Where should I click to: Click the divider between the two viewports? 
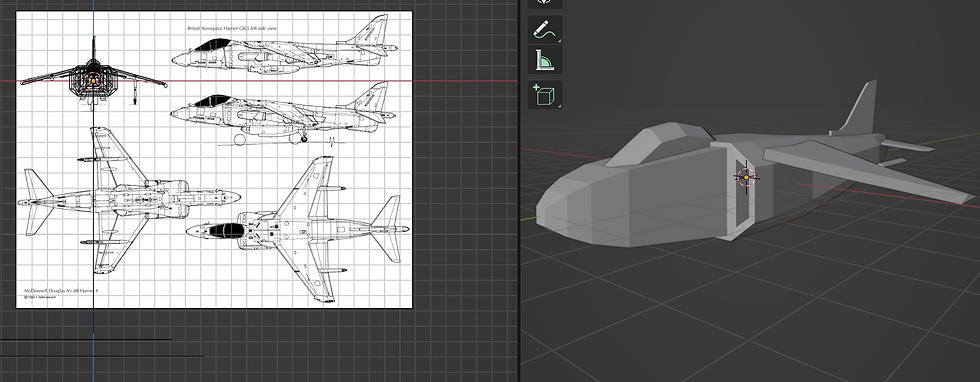pyautogui.click(x=519, y=191)
